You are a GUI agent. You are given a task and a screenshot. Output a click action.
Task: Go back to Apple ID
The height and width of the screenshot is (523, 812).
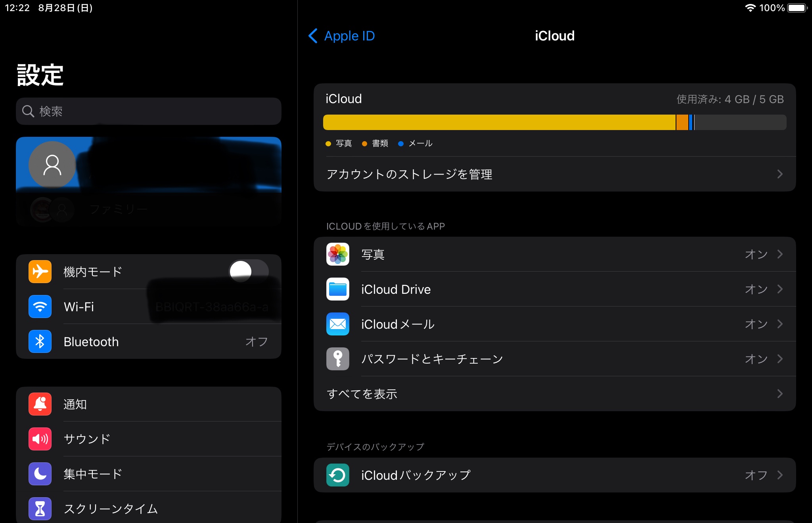(342, 36)
